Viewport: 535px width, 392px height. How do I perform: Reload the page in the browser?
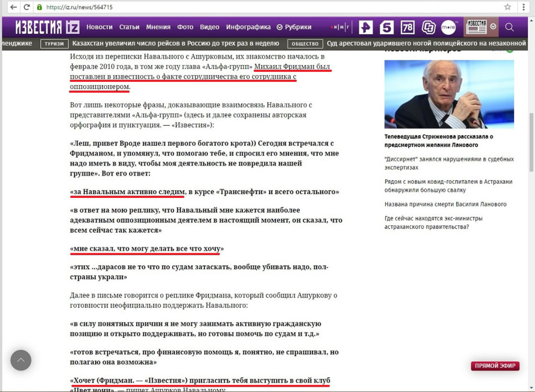26,7
